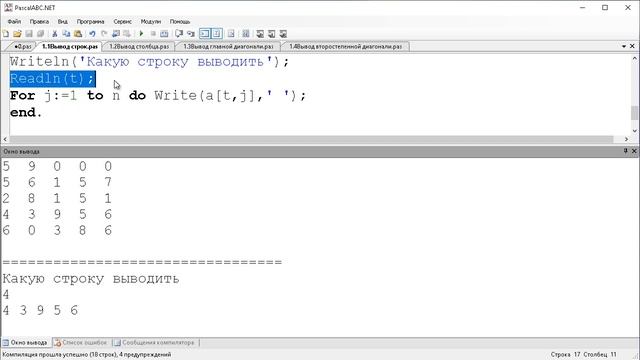Image resolution: width=640 pixels, height=360 pixels.
Task: Click the Строка 17 status bar indicator
Action: point(565,355)
